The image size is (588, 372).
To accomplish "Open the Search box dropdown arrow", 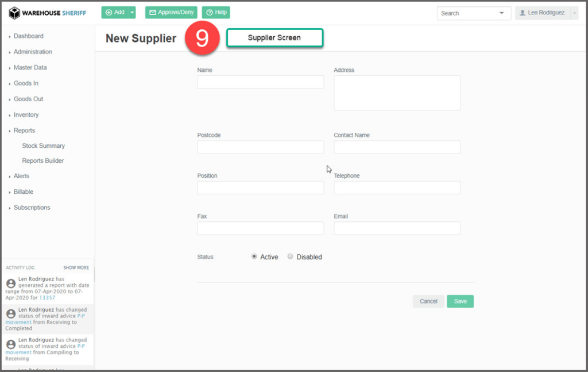I will click(501, 13).
